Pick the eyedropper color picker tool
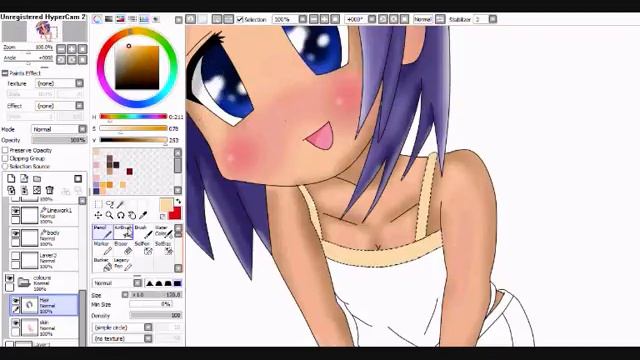Viewport: 640px width, 360px height. coord(143,215)
